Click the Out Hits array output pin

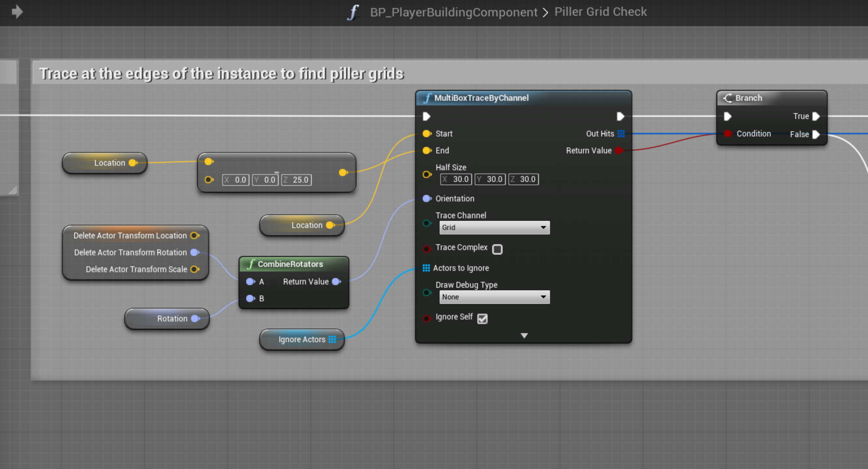pos(621,134)
